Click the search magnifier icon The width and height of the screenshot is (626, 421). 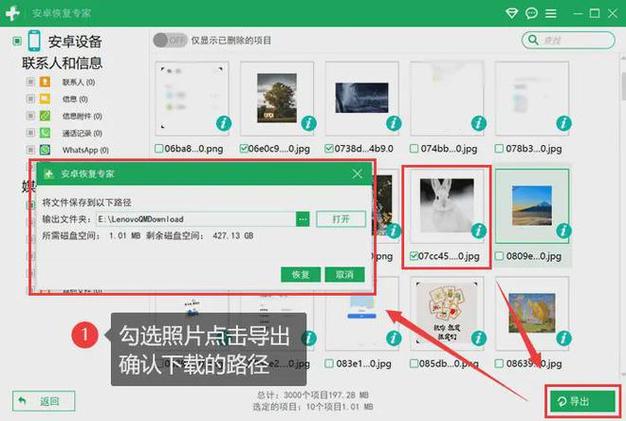(x=533, y=40)
